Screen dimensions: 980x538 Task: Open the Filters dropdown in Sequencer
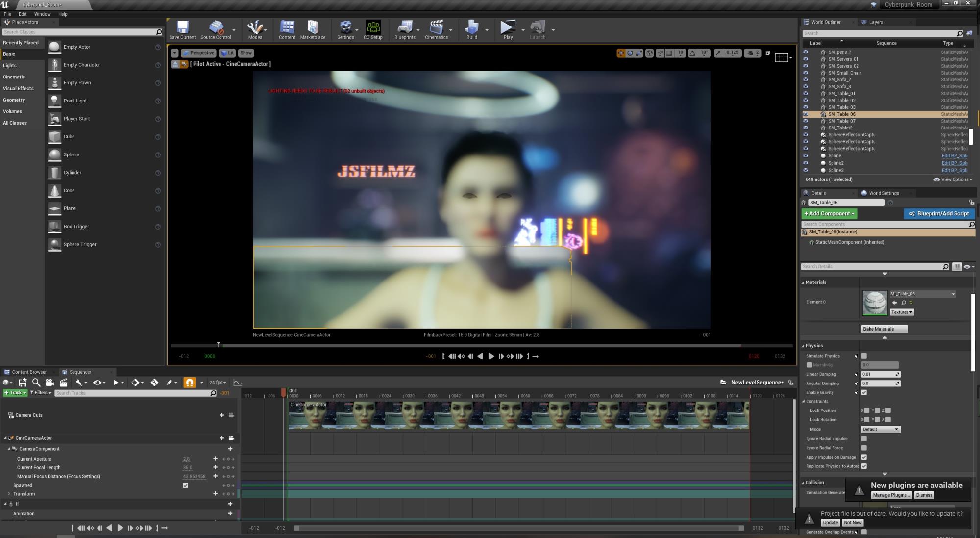(41, 393)
